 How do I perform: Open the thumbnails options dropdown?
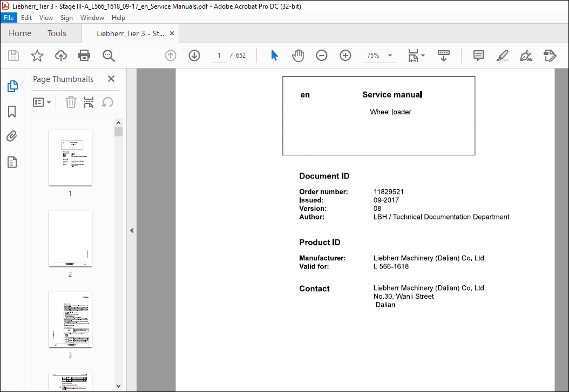[42, 102]
